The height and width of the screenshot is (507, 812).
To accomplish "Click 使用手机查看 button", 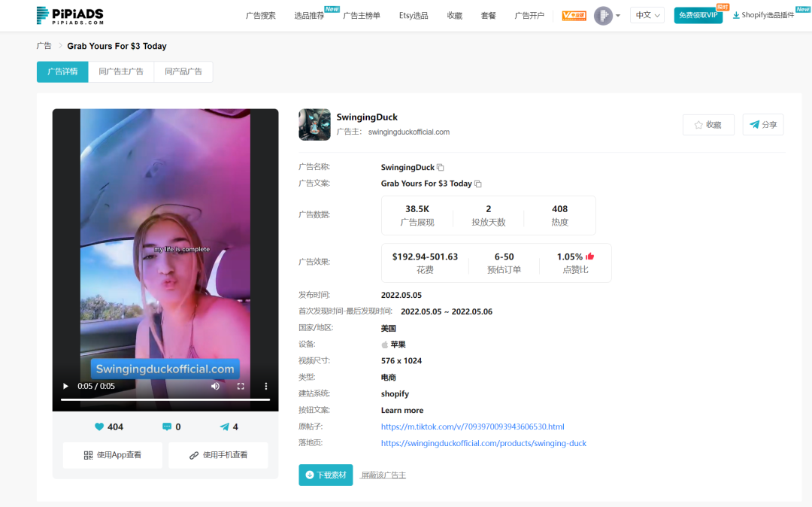I will [218, 455].
